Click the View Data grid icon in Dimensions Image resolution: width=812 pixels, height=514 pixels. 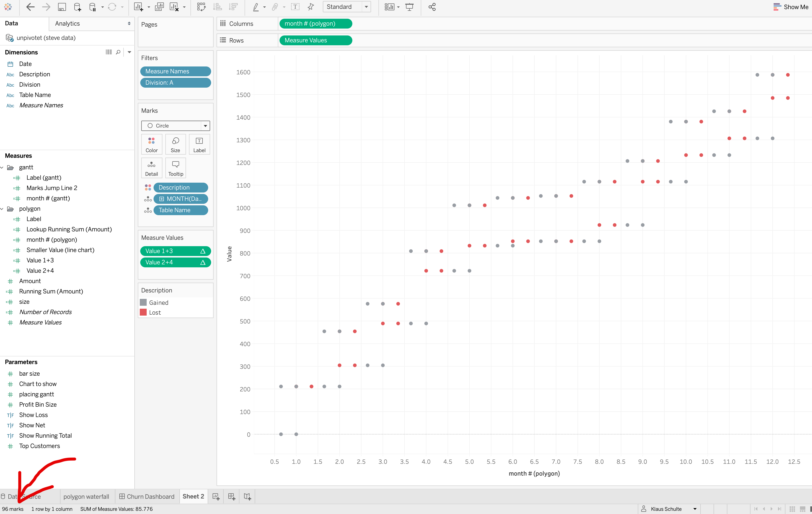click(109, 52)
